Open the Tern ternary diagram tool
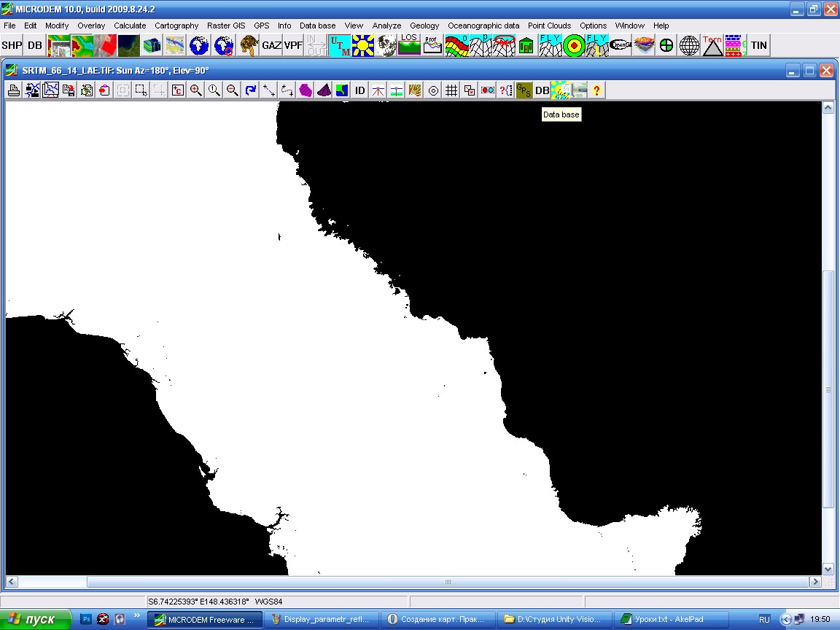The image size is (840, 630). pos(712,45)
